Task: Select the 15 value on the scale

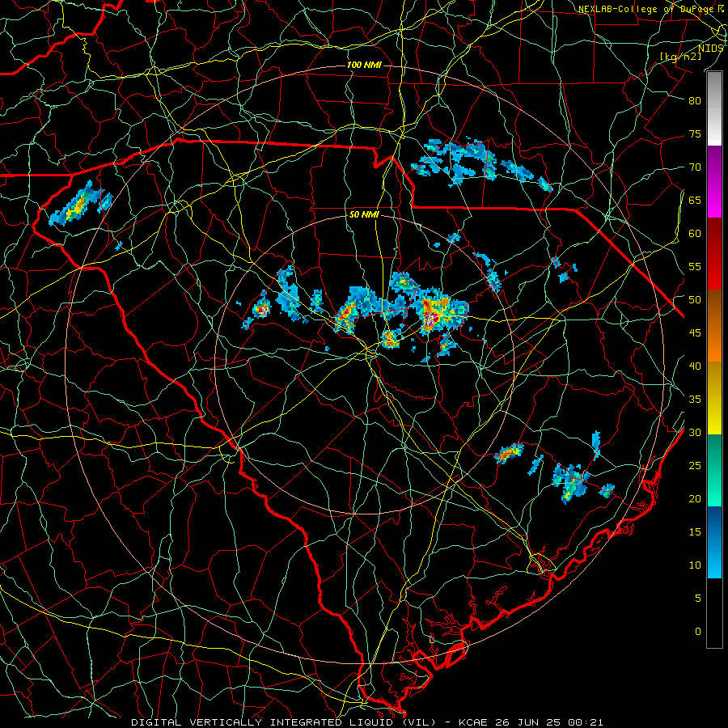Action: [x=695, y=532]
